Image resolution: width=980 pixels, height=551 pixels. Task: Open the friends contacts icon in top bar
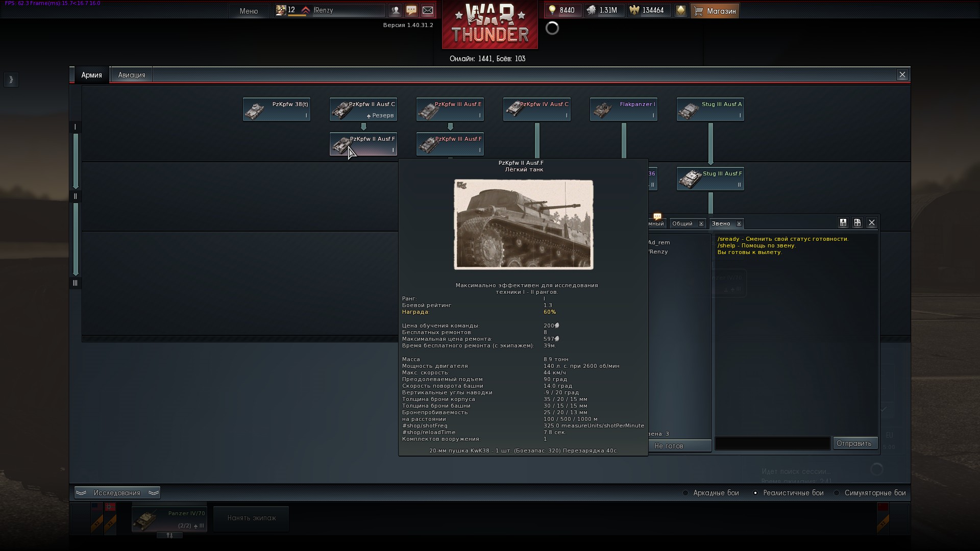click(x=395, y=10)
